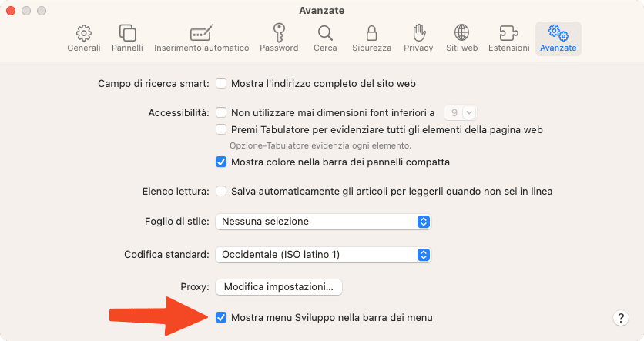
Task: Click the help question mark button
Action: pos(621,318)
